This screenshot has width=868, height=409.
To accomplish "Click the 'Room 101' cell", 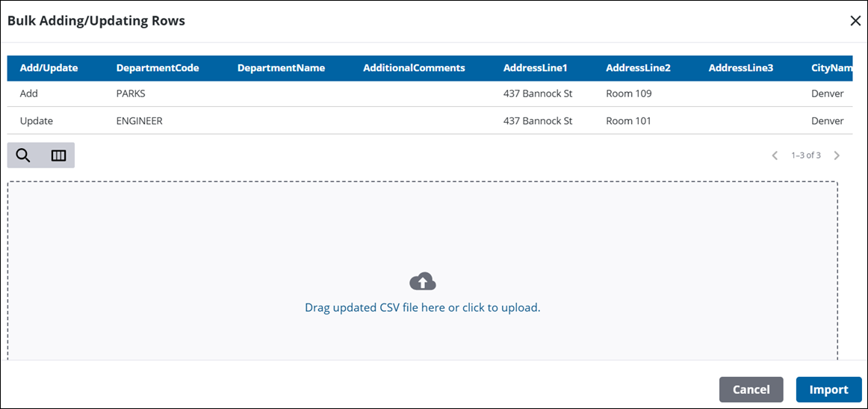I will pos(629,120).
